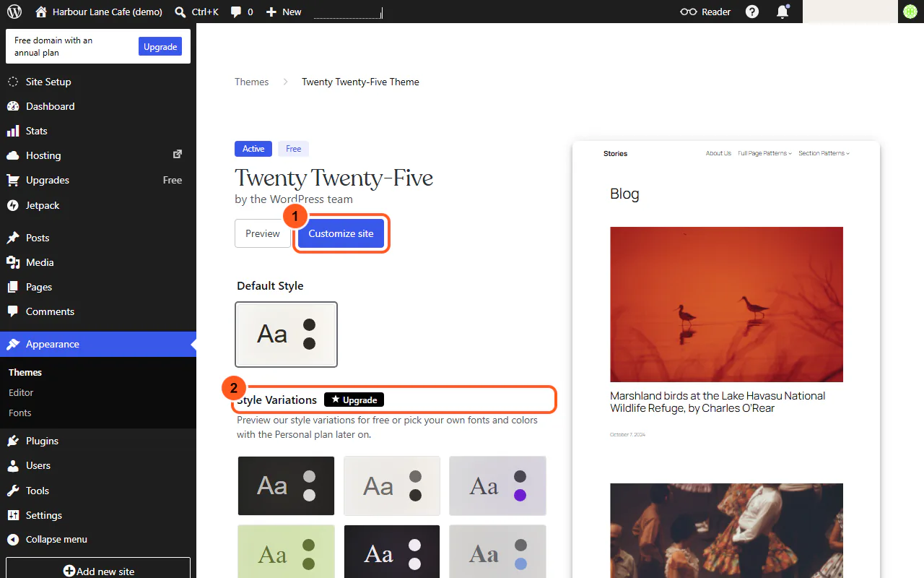Open Fonts under Appearance

20,413
